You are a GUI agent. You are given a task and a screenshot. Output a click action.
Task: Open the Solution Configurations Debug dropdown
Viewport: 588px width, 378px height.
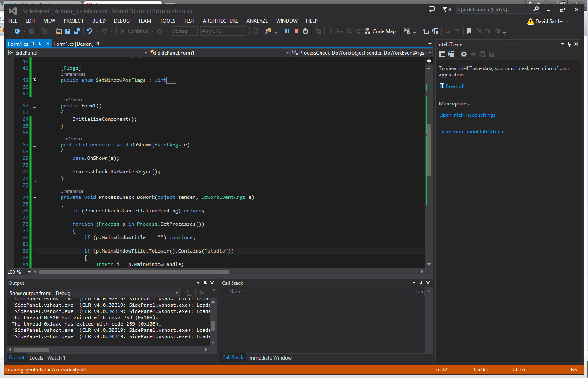pos(184,31)
